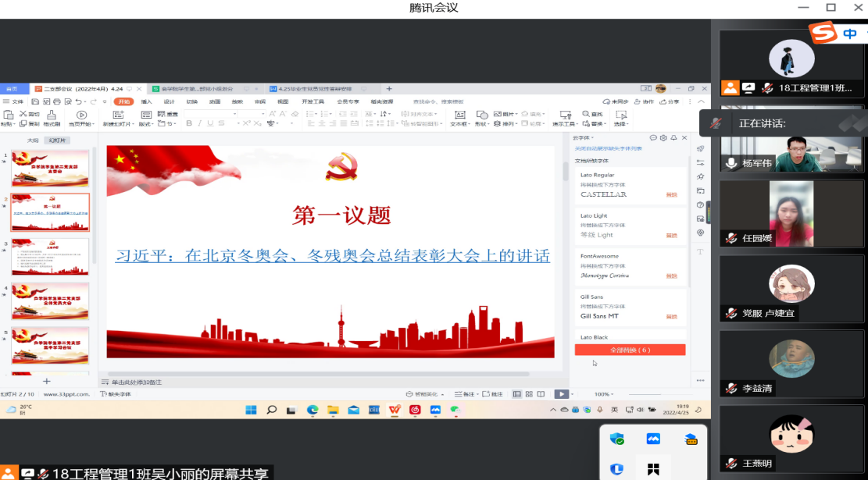This screenshot has width=868, height=480.
Task: Click the replace link beside CASTELLAR font
Action: [x=671, y=194]
